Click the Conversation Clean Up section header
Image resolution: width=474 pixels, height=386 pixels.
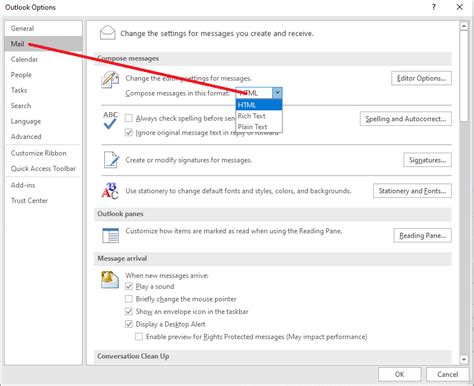click(273, 356)
